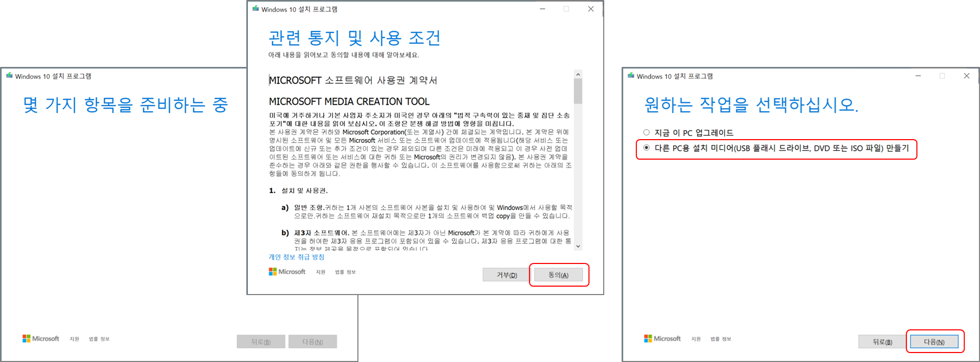
Task: Click disabled 뒤로(B) in the preparing window
Action: point(261,341)
